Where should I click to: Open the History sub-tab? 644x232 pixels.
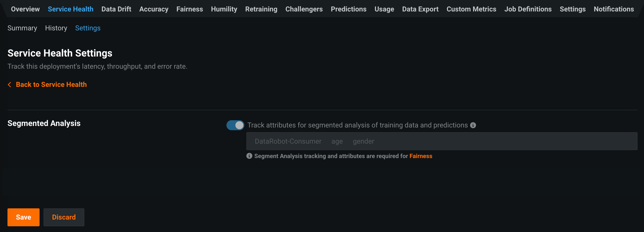tap(56, 28)
